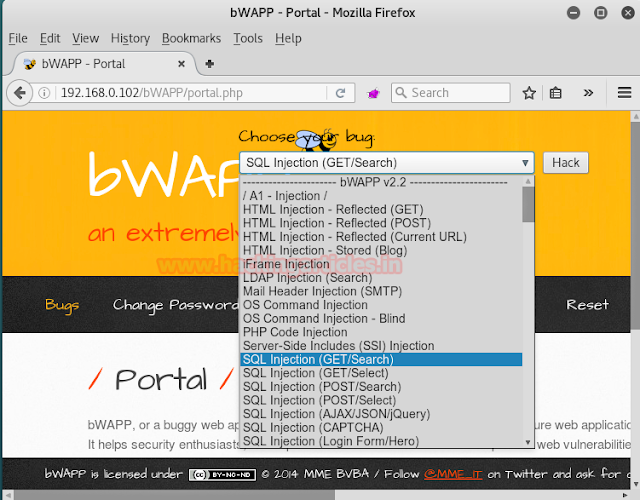
Task: Choose HTML Injection - Reflected (GET)
Action: pos(380,209)
